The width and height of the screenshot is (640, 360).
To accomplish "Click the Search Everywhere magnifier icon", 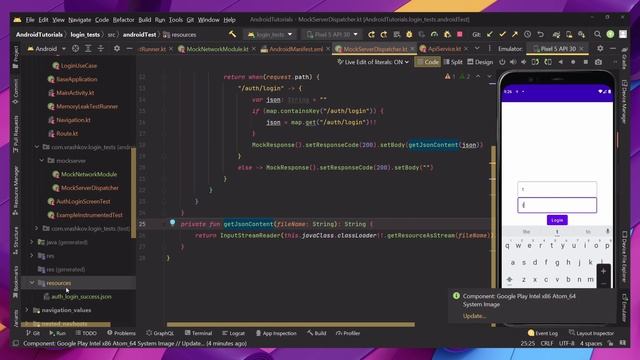I will coord(598,35).
